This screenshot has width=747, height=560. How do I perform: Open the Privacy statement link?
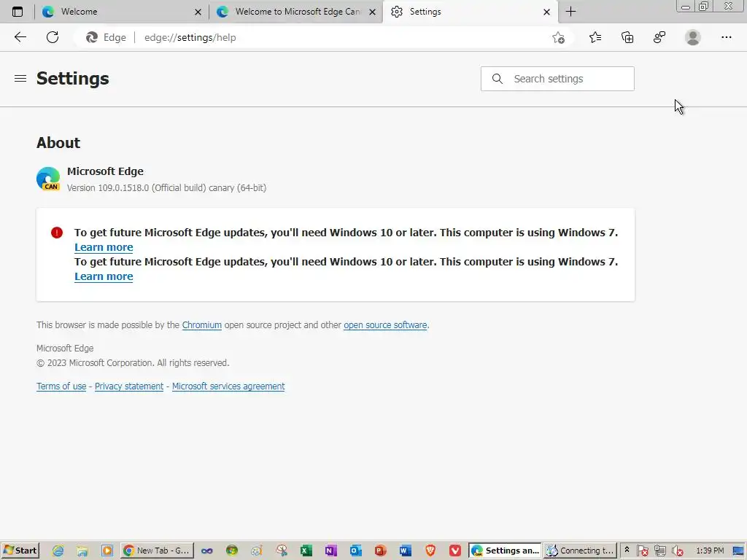[x=128, y=386]
